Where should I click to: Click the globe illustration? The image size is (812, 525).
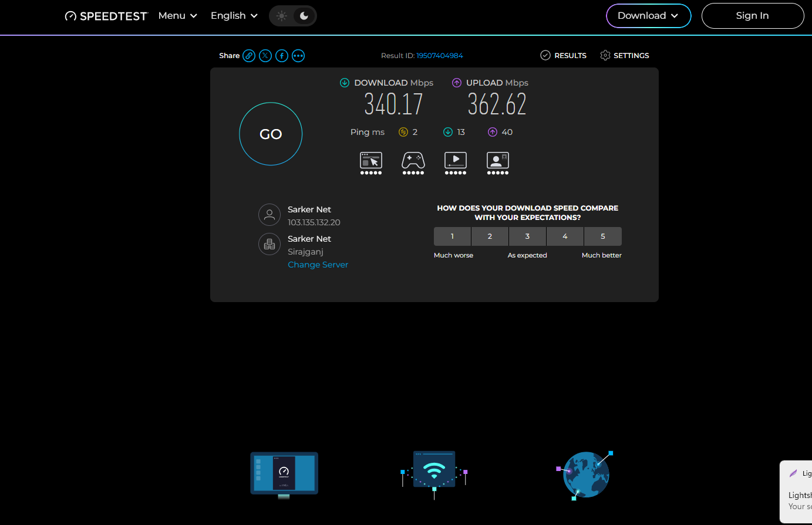(585, 475)
